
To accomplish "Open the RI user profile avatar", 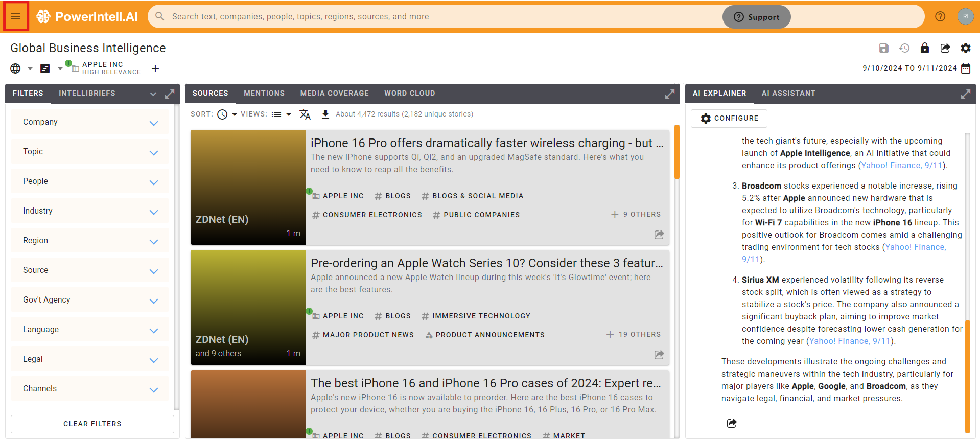I will [966, 16].
